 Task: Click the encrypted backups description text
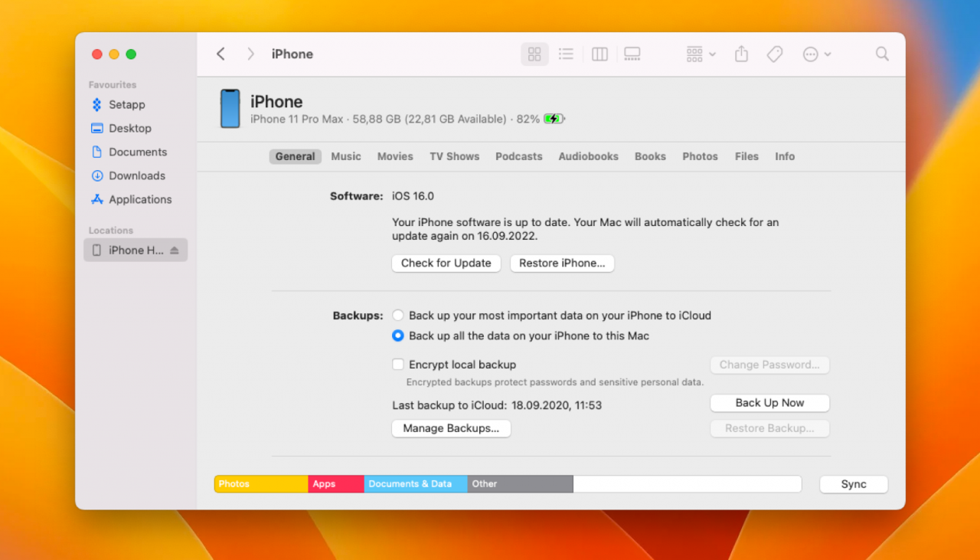point(555,382)
